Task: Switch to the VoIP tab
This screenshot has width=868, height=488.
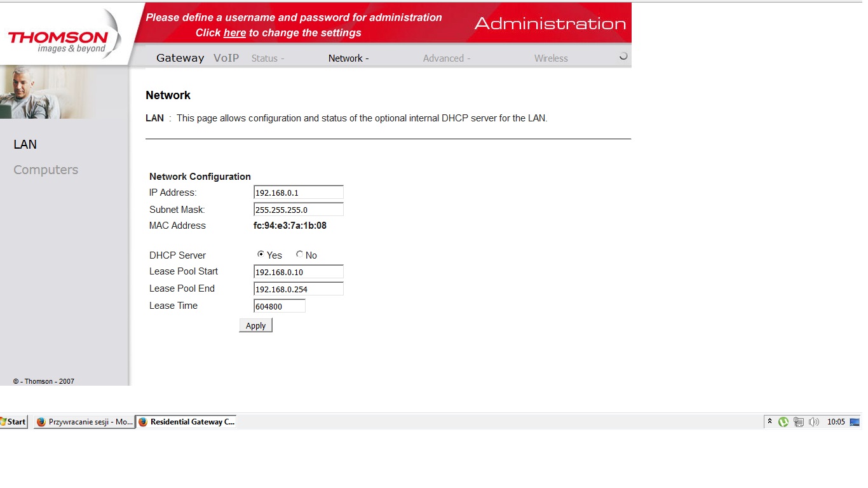Action: coord(226,58)
